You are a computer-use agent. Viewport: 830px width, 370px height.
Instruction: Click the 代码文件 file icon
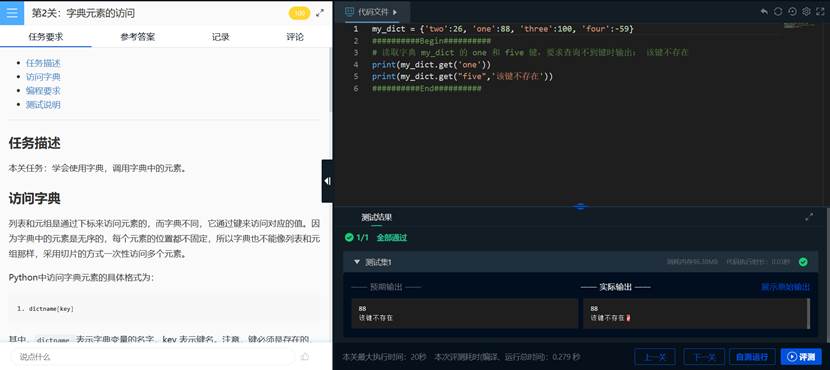(349, 12)
